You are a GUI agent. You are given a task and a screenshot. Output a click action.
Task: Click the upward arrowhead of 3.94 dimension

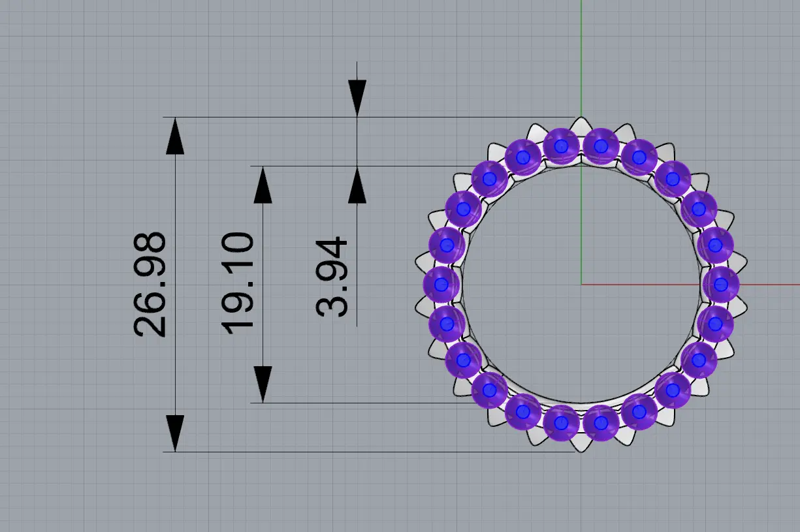[357, 185]
